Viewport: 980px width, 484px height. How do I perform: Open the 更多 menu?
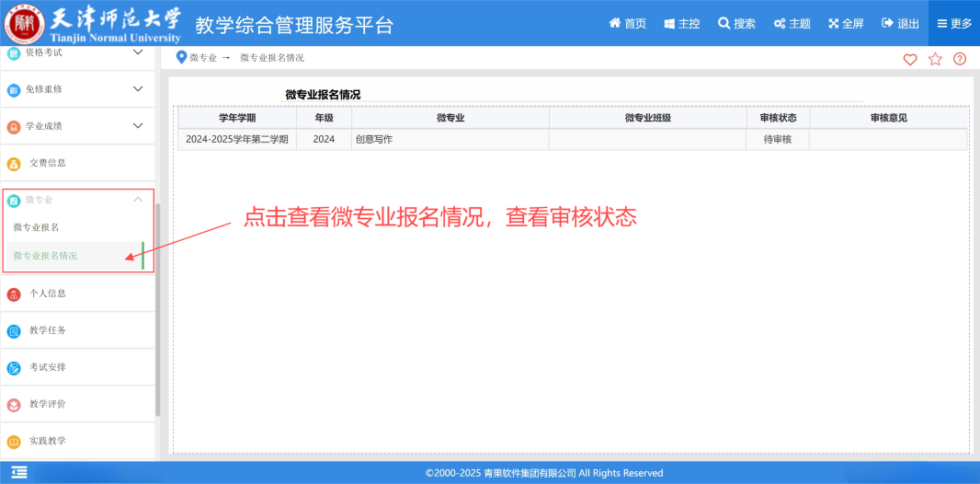954,23
